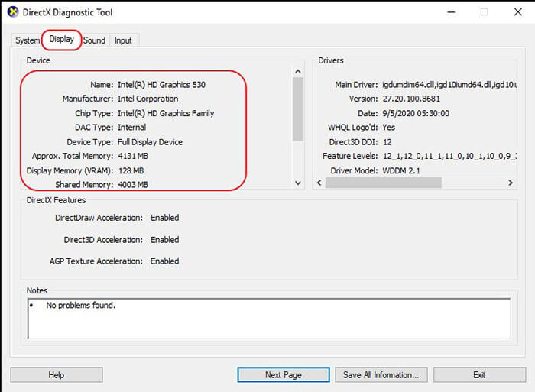Click DAC Type value 'Internal'
This screenshot has width=535, height=392.
click(131, 128)
